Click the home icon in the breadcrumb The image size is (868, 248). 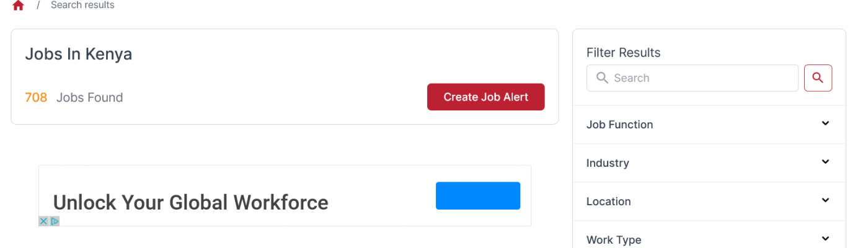tap(18, 6)
